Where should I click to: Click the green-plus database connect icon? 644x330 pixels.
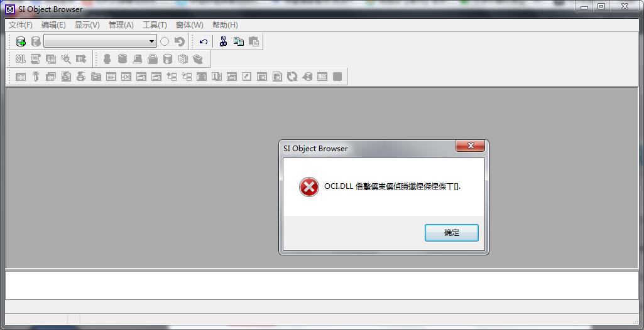point(21,41)
